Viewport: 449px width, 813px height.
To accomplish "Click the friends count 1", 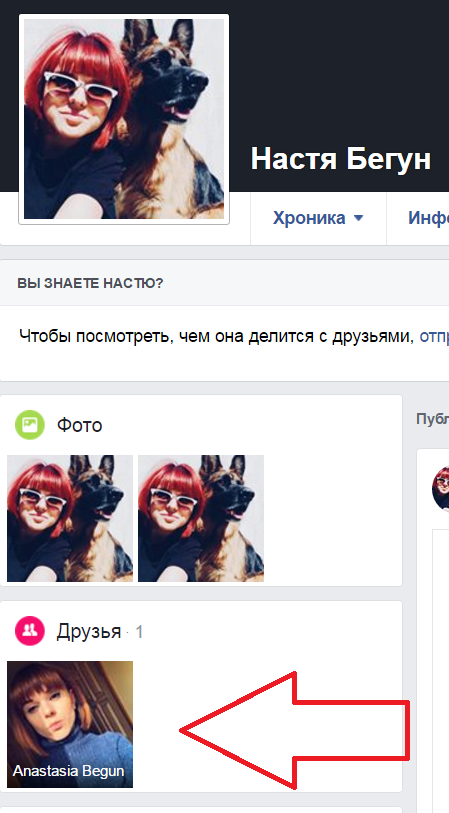I will 139,632.
